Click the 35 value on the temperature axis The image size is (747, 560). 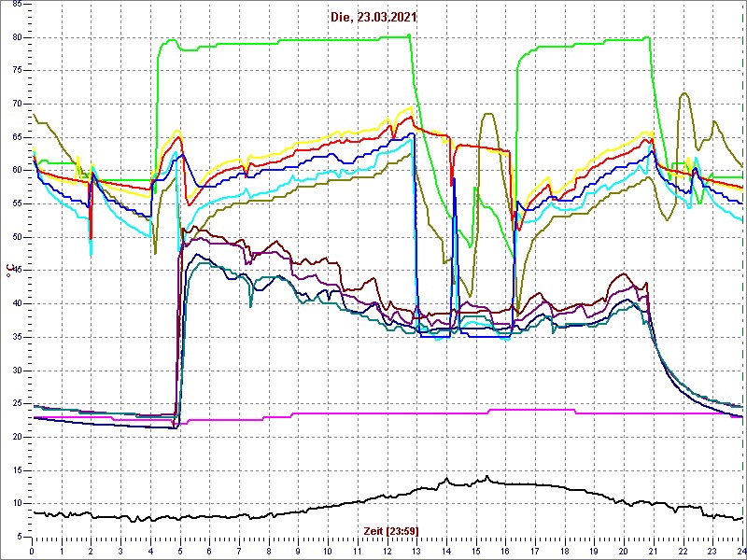[16, 337]
